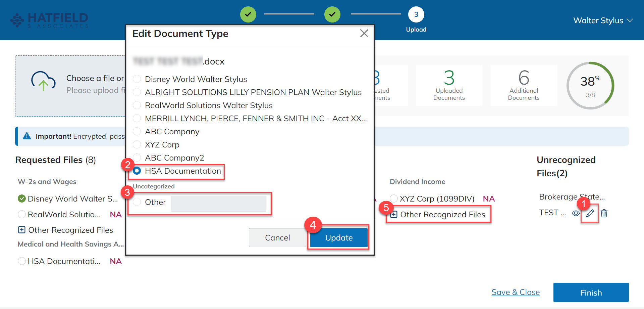
Task: Click the W-2s and Wages heading
Action: [x=47, y=182]
